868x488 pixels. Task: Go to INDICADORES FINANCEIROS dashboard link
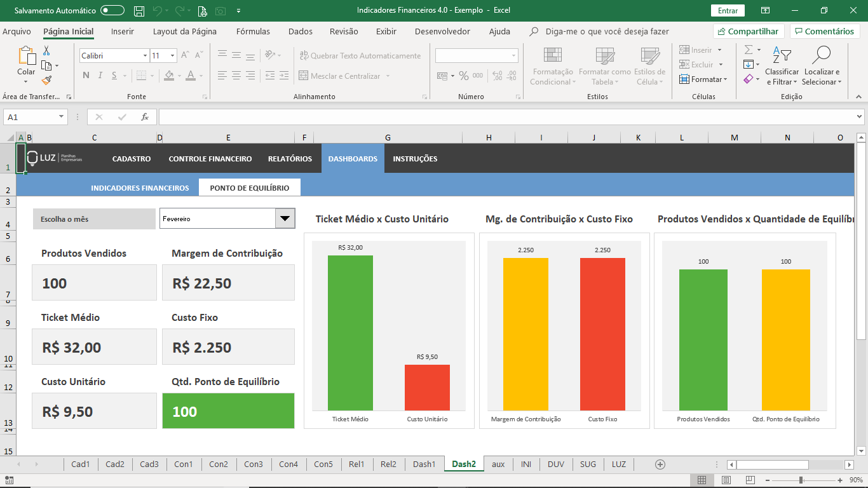coord(140,188)
